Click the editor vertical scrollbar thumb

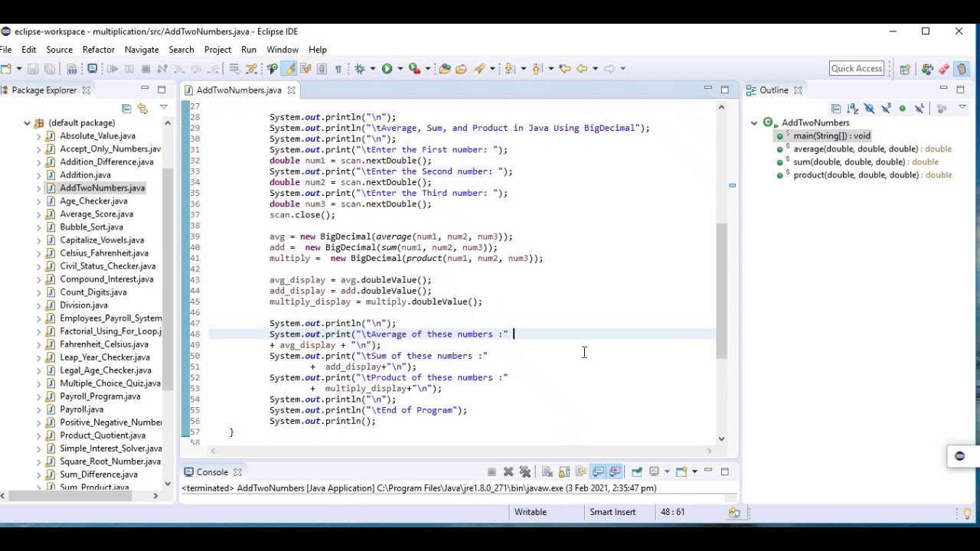pyautogui.click(x=722, y=291)
